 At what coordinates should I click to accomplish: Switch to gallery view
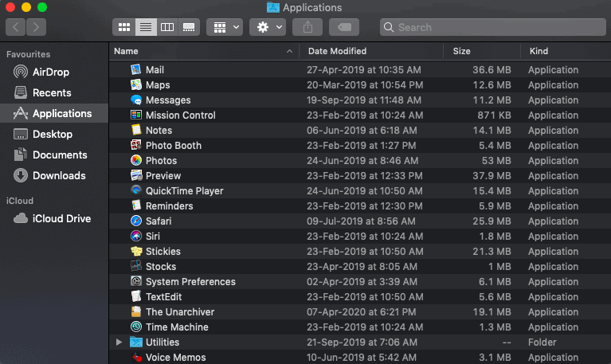pyautogui.click(x=189, y=27)
